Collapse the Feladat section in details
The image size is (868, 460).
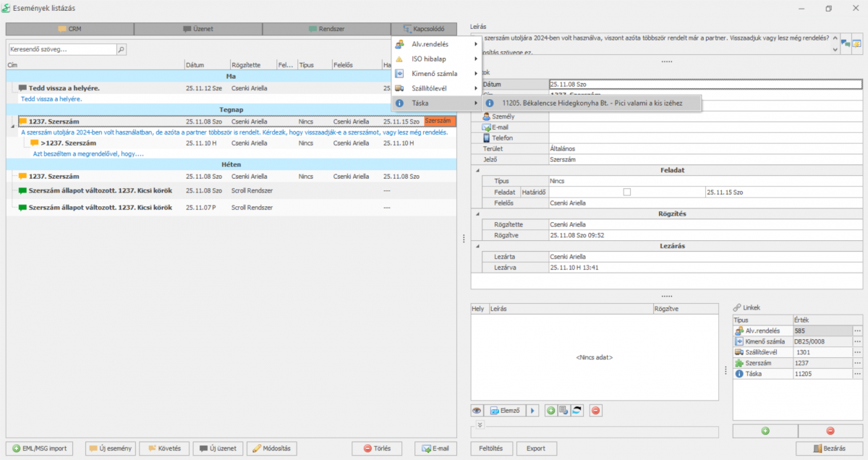point(477,170)
